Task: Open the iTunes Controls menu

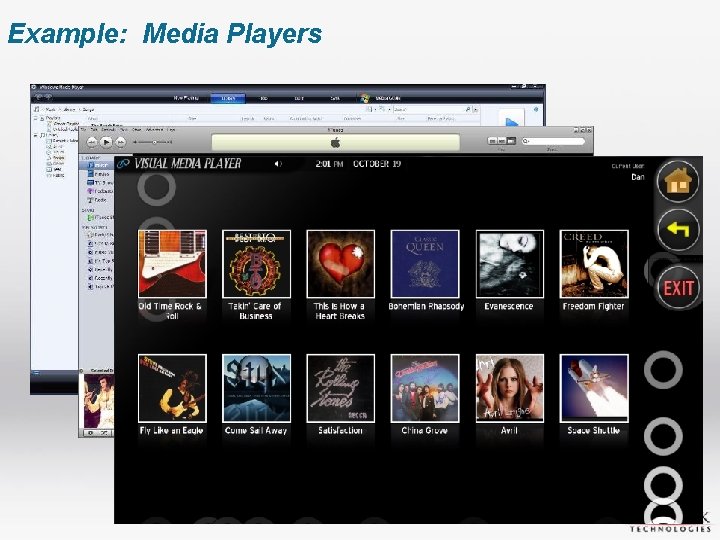Action: [108, 130]
